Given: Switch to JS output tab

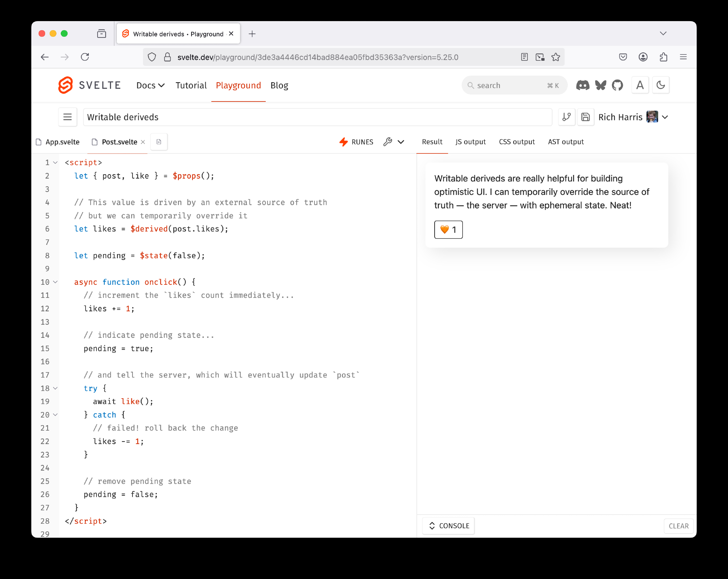Looking at the screenshot, I should [470, 142].
